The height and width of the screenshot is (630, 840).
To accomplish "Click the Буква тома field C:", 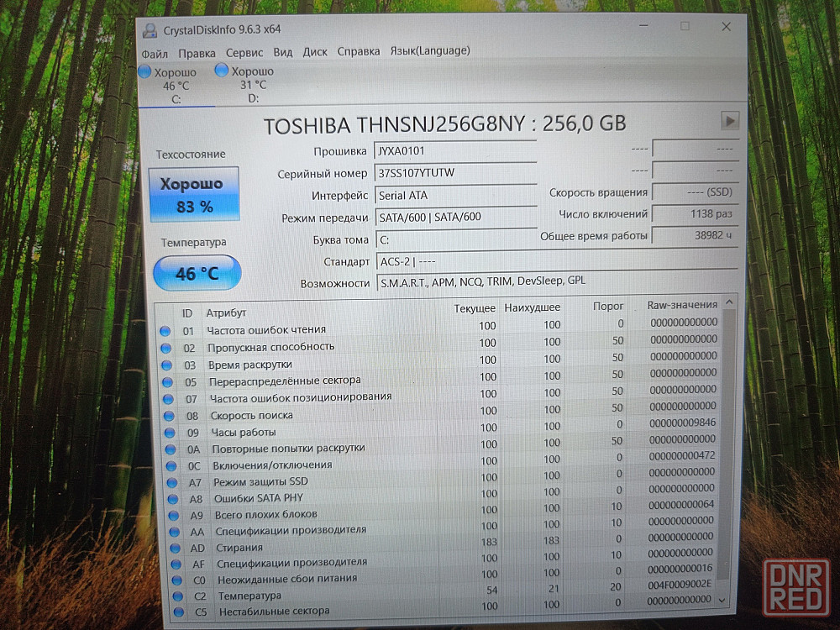I will (457, 240).
